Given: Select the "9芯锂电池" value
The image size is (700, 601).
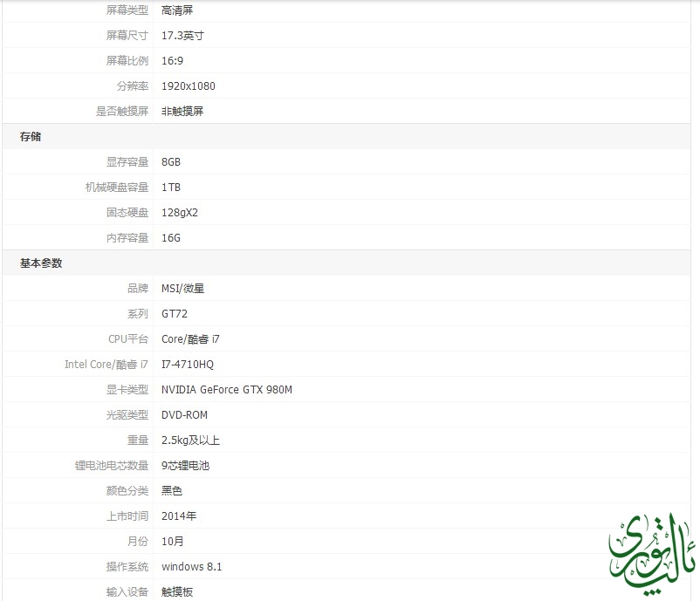Looking at the screenshot, I should 185,466.
